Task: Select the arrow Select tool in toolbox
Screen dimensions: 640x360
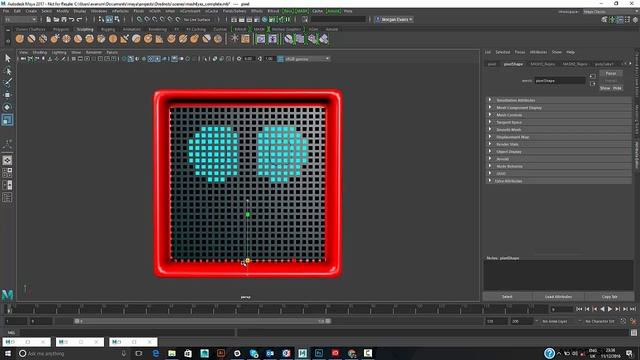Action: pyautogui.click(x=7, y=58)
